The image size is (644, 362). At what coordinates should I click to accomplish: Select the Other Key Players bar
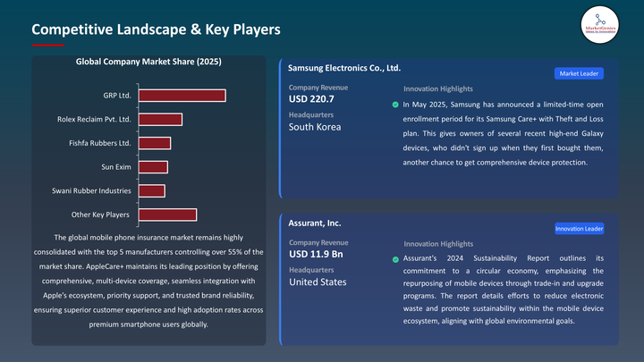coord(167,215)
